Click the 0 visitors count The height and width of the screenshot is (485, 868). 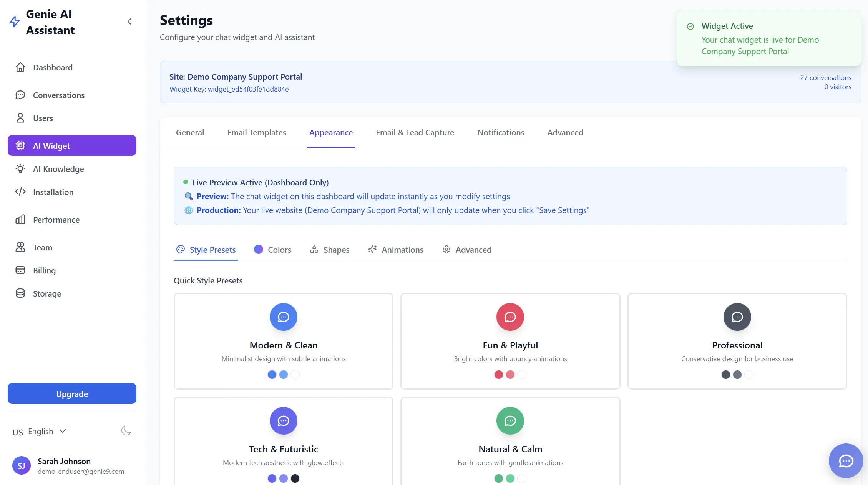click(x=838, y=87)
